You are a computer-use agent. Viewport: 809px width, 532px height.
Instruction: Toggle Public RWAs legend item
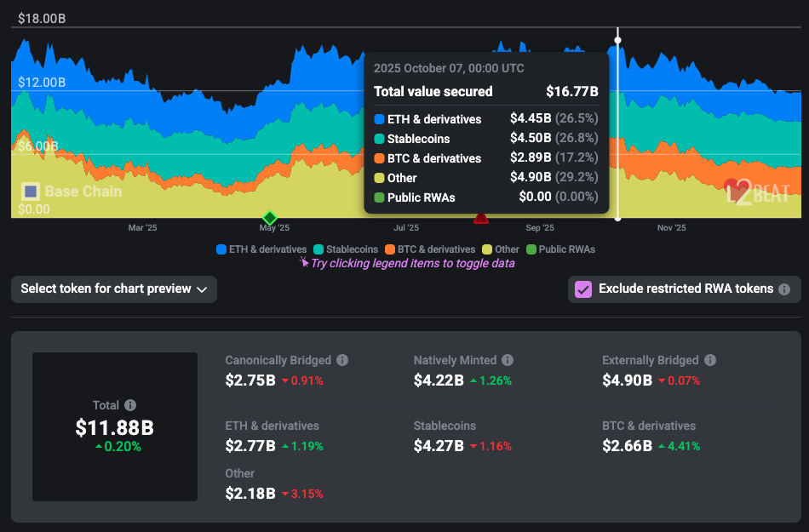tap(560, 249)
